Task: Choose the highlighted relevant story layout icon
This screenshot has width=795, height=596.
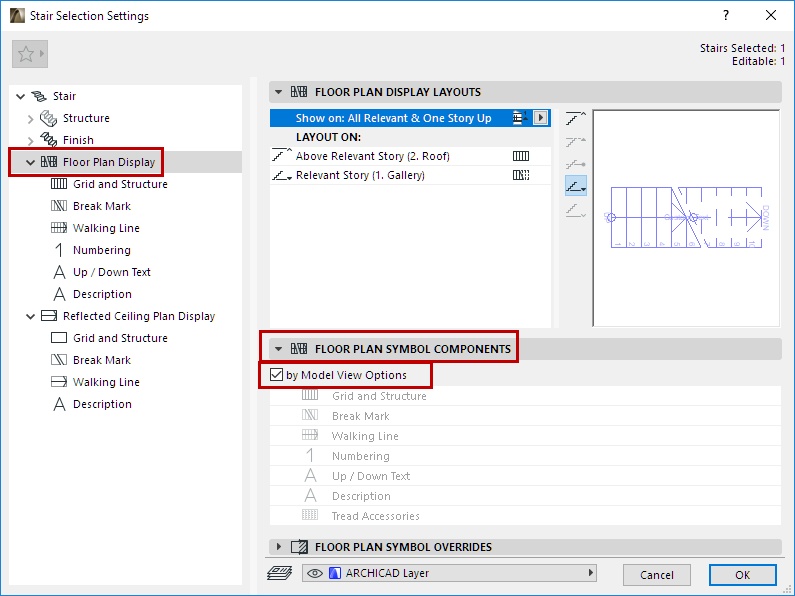Action: tap(576, 187)
